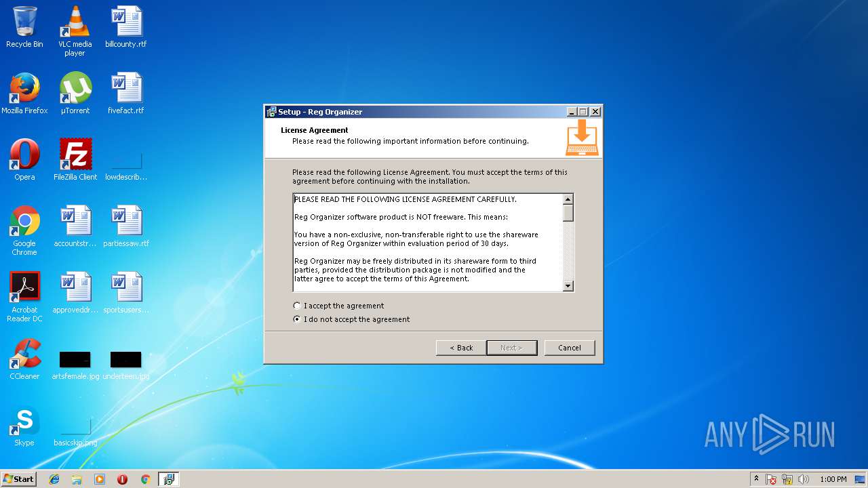Open Acrobat Reader DC shortcut
This screenshot has height=488, width=868.
24,297
